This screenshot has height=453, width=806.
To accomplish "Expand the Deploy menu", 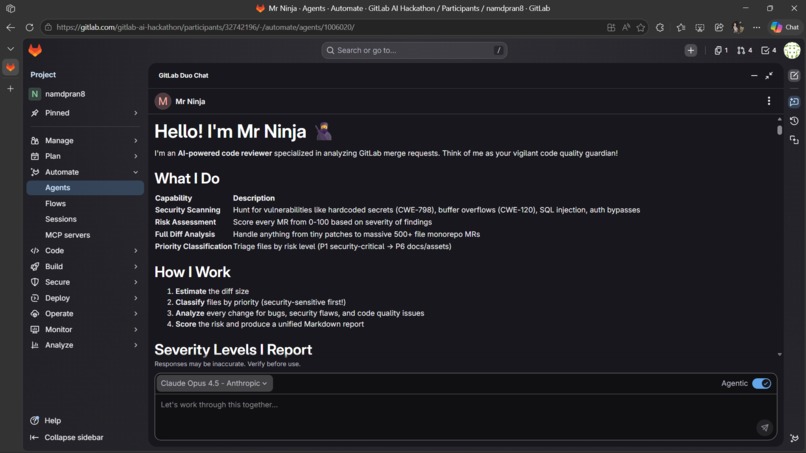I will 85,298.
